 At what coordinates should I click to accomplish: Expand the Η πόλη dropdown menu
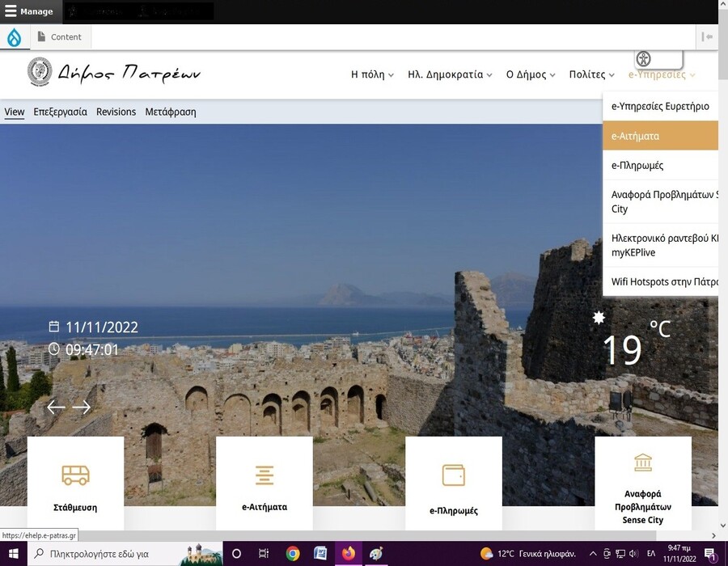tap(372, 74)
